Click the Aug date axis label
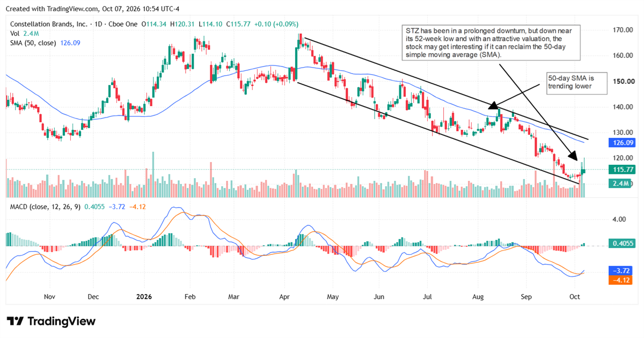Image resolution: width=644 pixels, height=338 pixels. (479, 296)
